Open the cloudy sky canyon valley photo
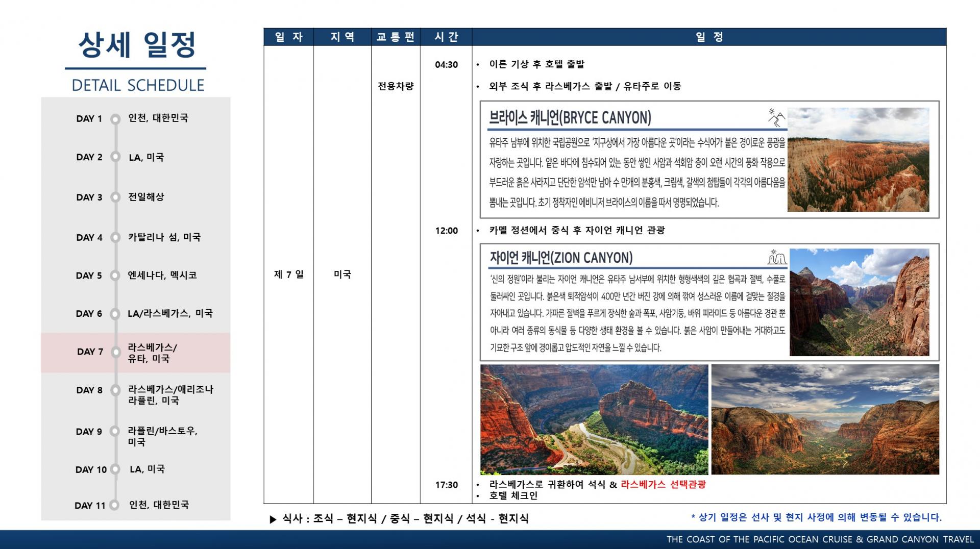This screenshot has width=980, height=549. tap(825, 419)
